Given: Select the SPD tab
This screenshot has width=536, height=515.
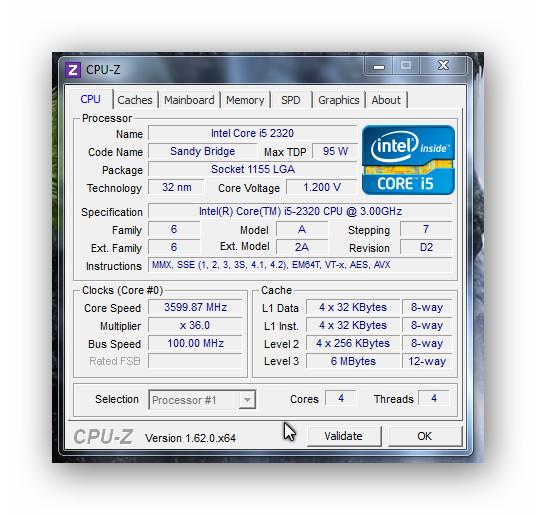Looking at the screenshot, I should tap(291, 100).
